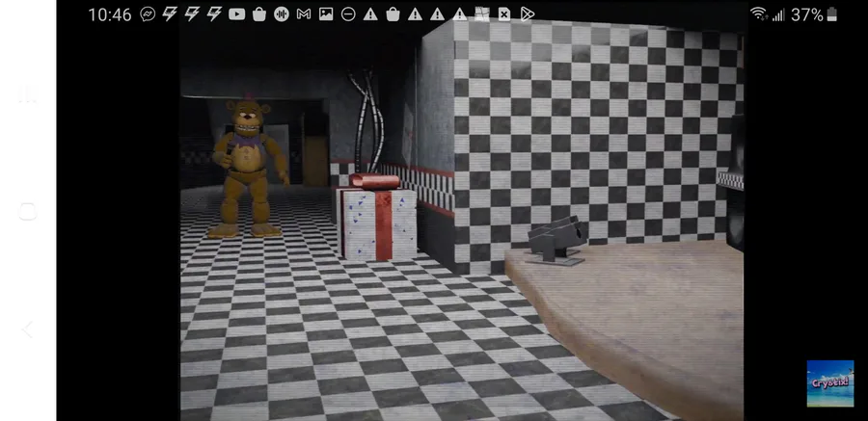Tap the cellular signal bars icon
Image resolution: width=868 pixels, height=421 pixels.
[x=778, y=15]
